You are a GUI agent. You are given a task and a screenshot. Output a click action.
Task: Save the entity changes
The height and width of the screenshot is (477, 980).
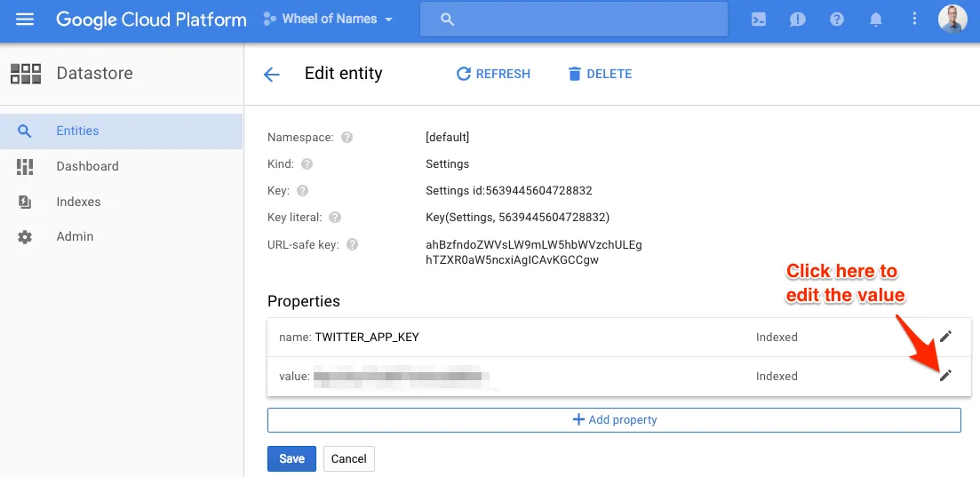point(291,458)
